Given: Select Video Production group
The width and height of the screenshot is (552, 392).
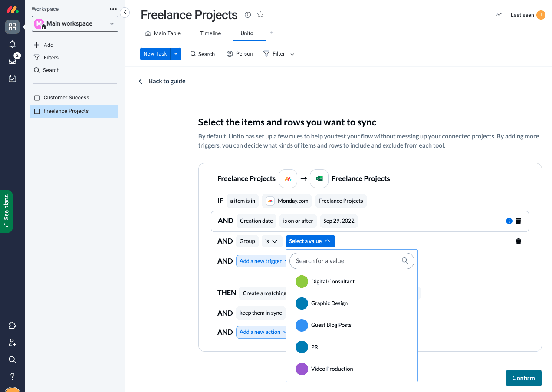Looking at the screenshot, I should [352, 369].
